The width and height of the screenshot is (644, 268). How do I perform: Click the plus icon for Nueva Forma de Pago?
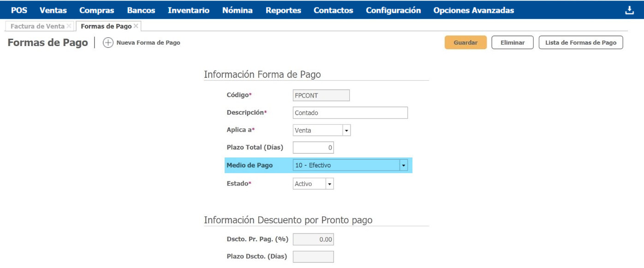point(107,43)
